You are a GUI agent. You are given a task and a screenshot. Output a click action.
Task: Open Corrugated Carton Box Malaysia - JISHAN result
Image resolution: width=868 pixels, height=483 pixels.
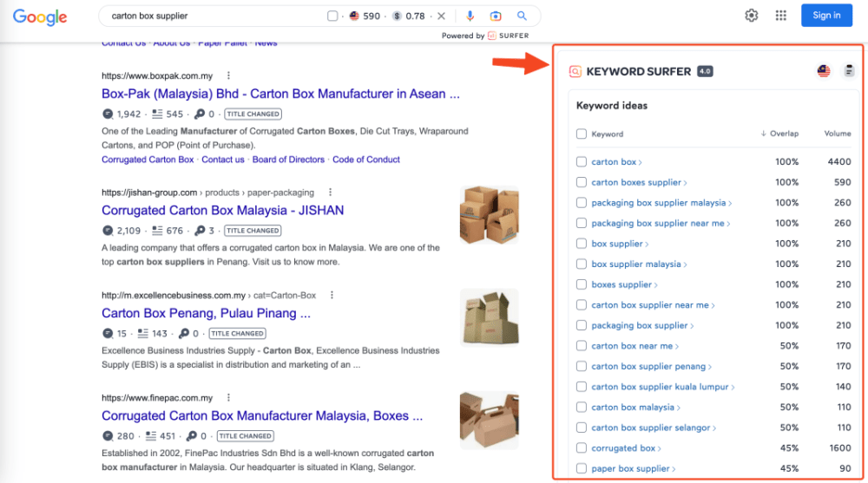pos(222,210)
